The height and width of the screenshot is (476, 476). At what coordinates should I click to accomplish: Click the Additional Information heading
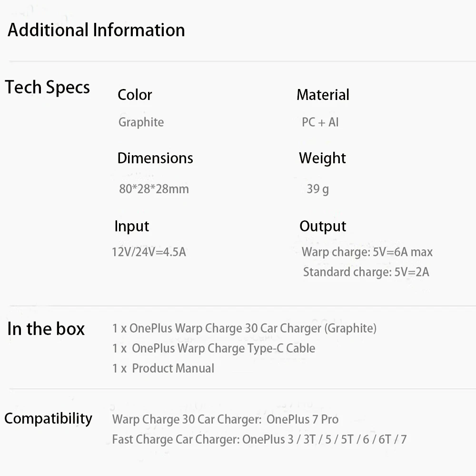pyautogui.click(x=96, y=30)
